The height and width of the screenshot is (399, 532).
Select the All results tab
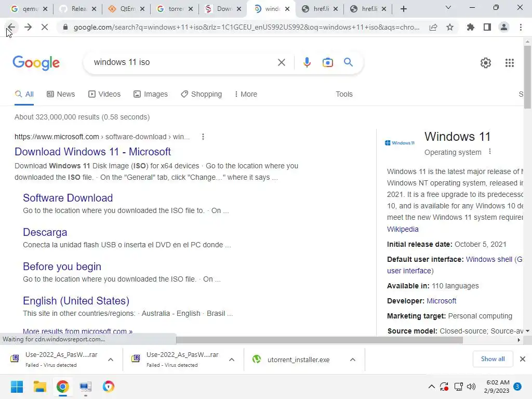[24, 94]
